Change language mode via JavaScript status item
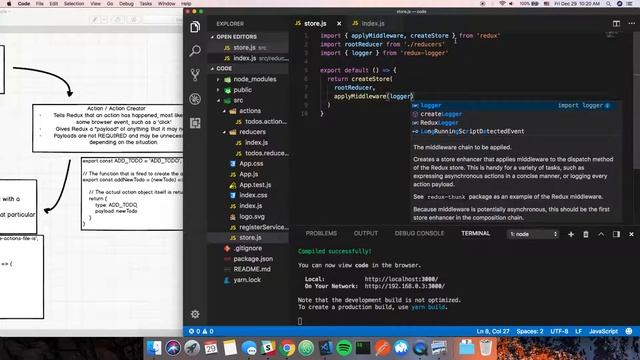The width and height of the screenshot is (640, 360). pyautogui.click(x=603, y=331)
